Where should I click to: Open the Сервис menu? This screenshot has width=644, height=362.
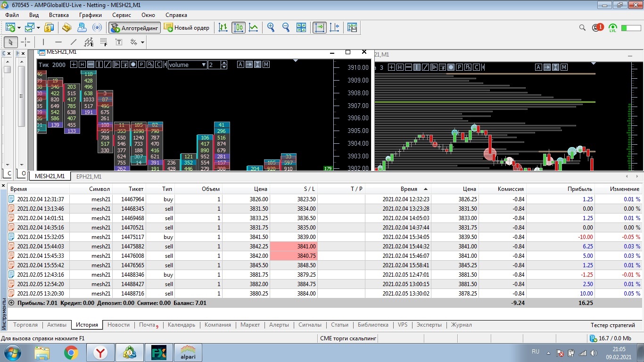(122, 15)
